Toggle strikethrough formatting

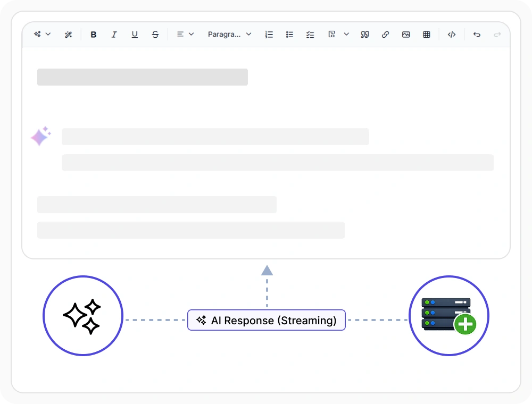click(x=155, y=35)
